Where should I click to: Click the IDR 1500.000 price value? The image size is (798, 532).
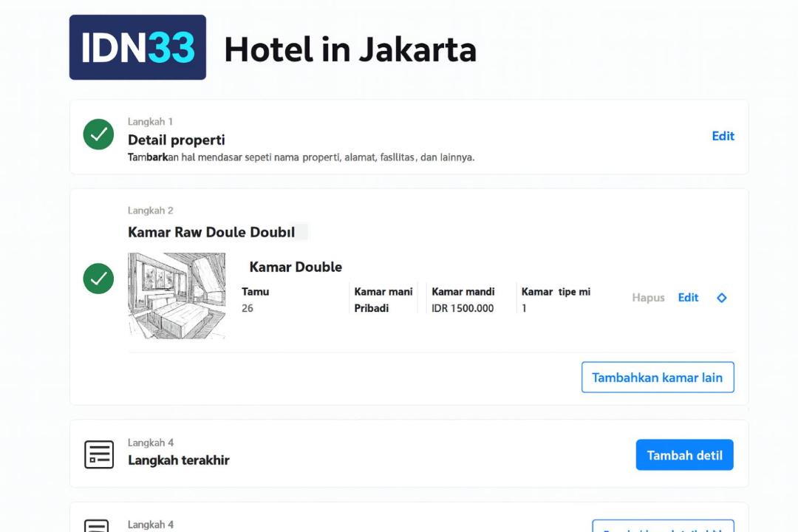463,309
